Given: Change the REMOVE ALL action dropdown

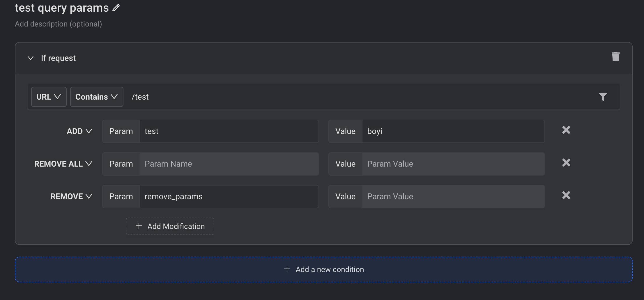Looking at the screenshot, I should (x=63, y=164).
